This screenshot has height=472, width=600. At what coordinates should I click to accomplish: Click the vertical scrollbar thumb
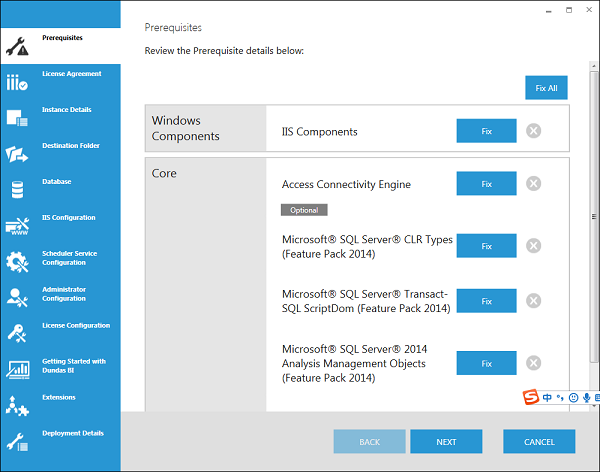pos(594,216)
